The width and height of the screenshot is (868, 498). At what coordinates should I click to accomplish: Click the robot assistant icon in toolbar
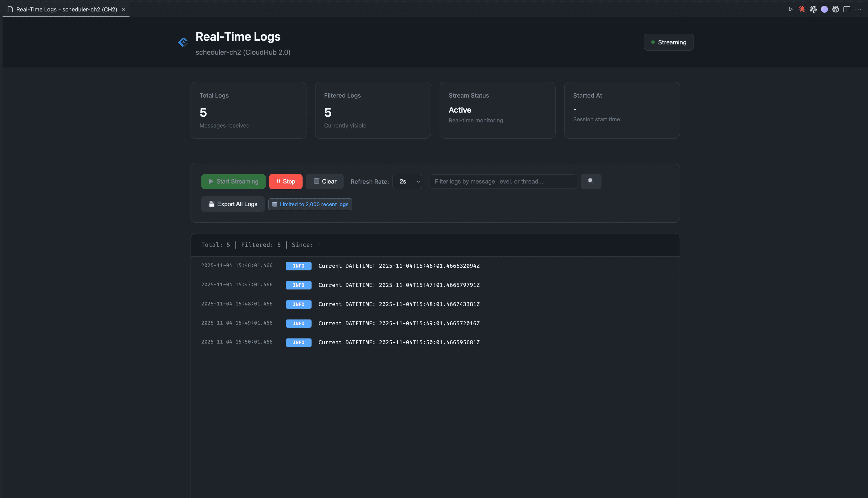835,9
